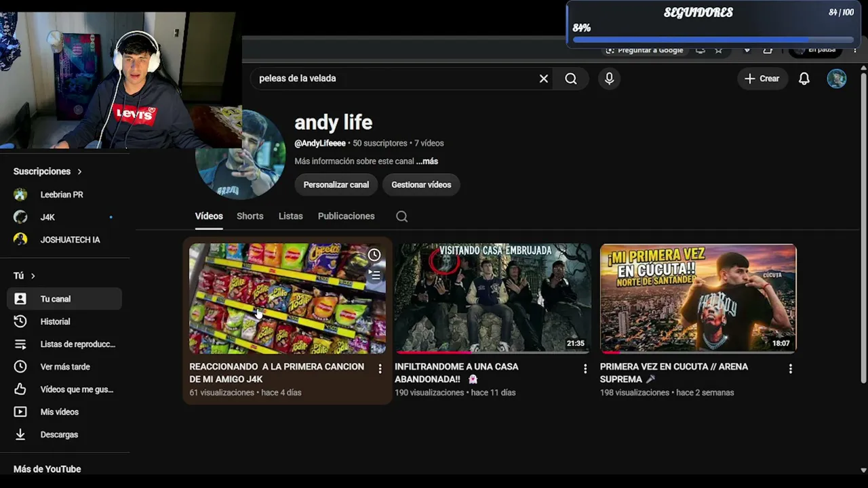Open Tu canal in the sidebar

click(64, 299)
